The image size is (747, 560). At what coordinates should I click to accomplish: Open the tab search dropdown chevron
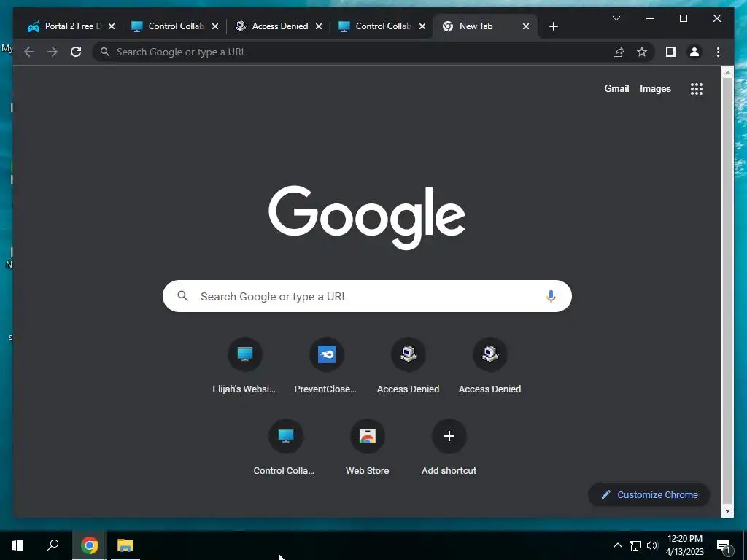pyautogui.click(x=616, y=18)
